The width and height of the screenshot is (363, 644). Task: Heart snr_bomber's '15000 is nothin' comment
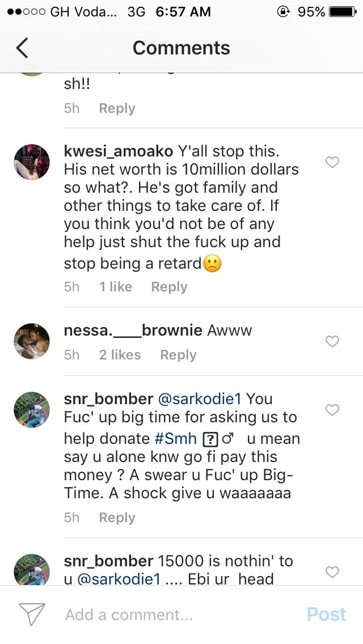332,571
